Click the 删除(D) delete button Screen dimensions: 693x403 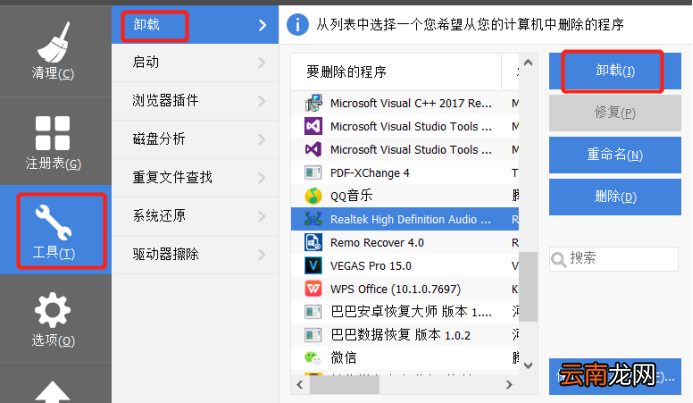615,197
